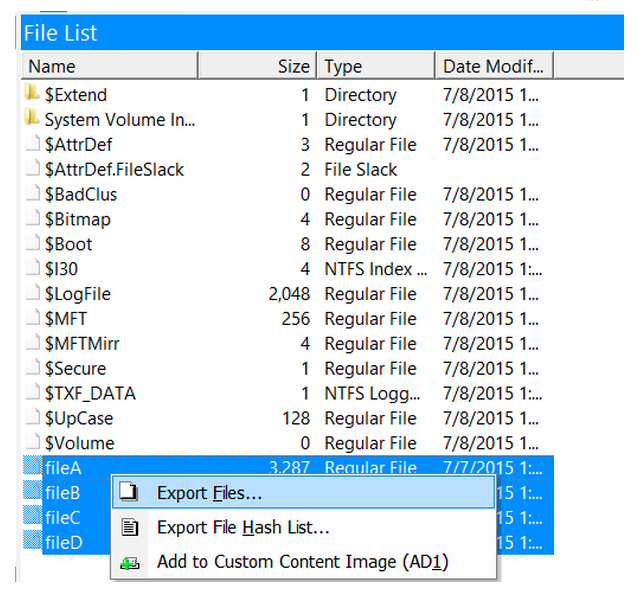The height and width of the screenshot is (594, 641).
Task: Click the Export Files page icon
Action: [129, 492]
